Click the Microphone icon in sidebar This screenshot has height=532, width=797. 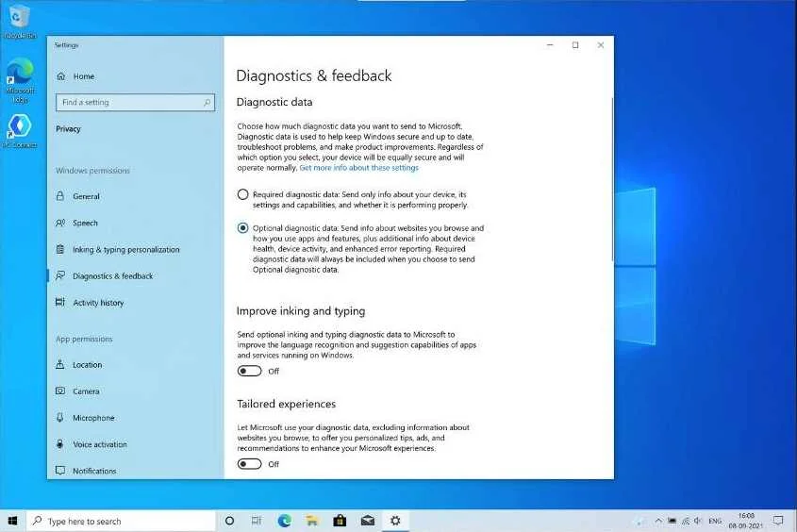click(60, 417)
